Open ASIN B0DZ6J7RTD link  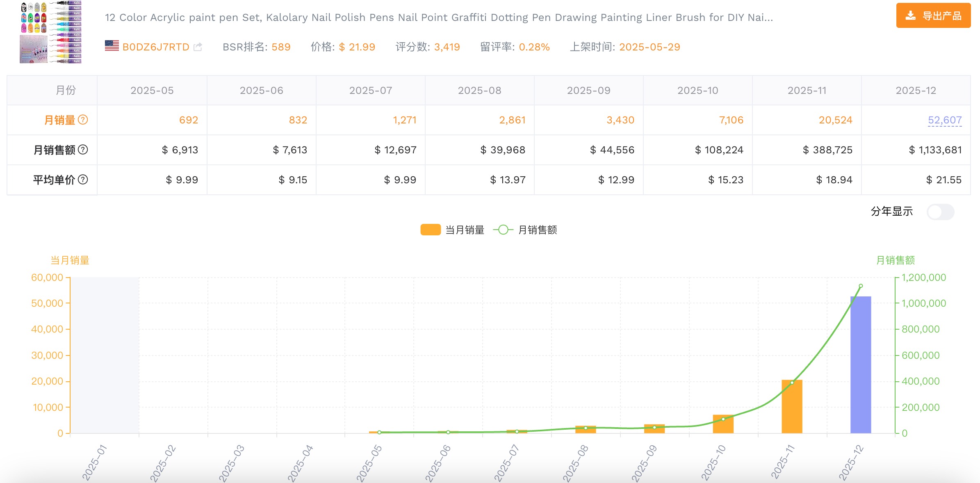pos(156,47)
